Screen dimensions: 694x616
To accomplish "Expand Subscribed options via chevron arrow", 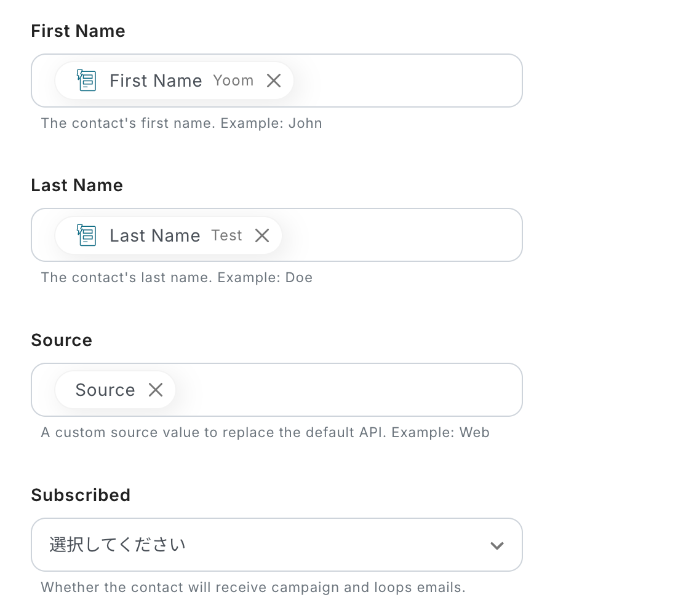I will (x=497, y=545).
